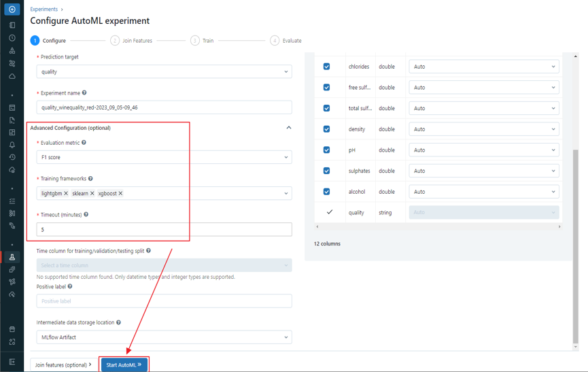Disable the alcohol column checkbox
588x372 pixels.
[326, 192]
